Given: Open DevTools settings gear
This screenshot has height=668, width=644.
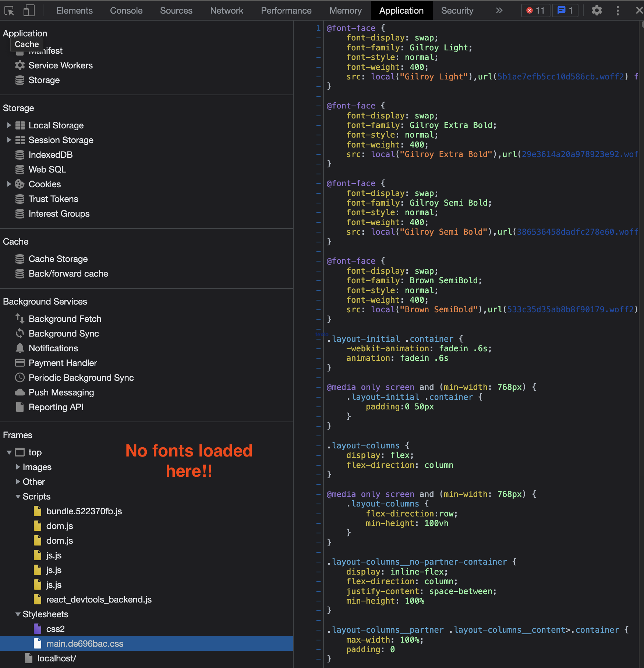Looking at the screenshot, I should (597, 11).
